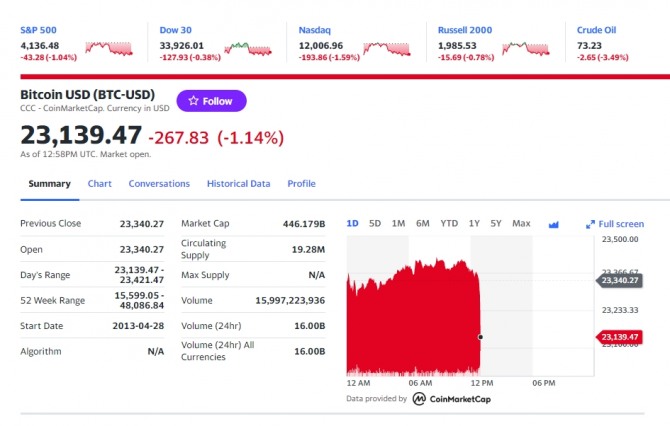
Task: Switch chart range to 5D
Action: 375,223
